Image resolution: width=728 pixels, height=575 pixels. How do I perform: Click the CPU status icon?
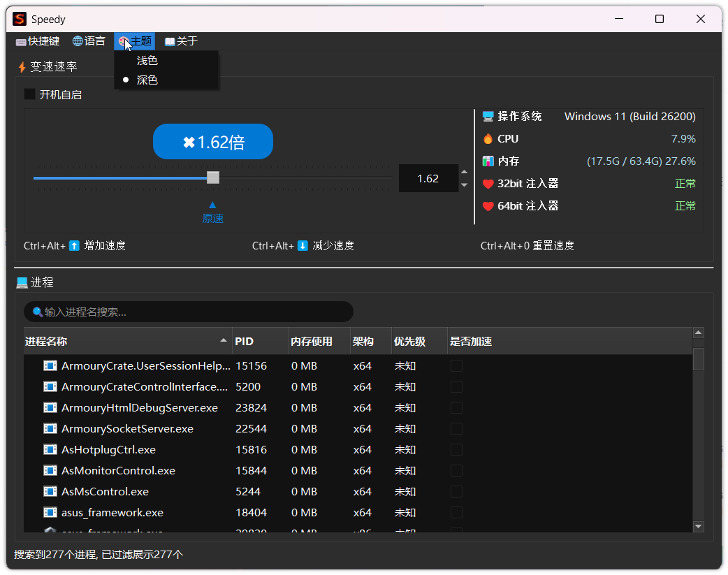(x=487, y=138)
